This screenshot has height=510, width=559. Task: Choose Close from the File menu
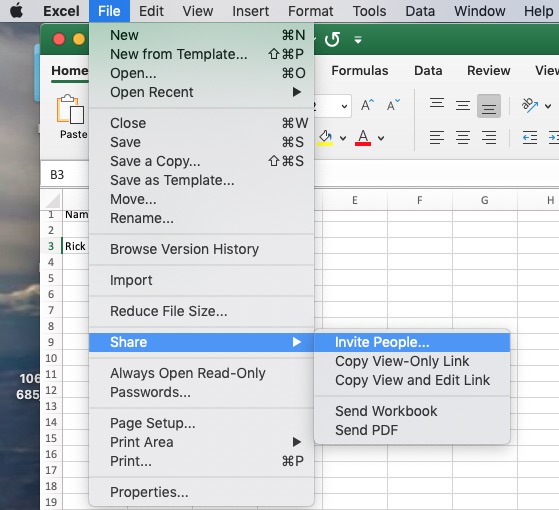[x=201, y=123]
